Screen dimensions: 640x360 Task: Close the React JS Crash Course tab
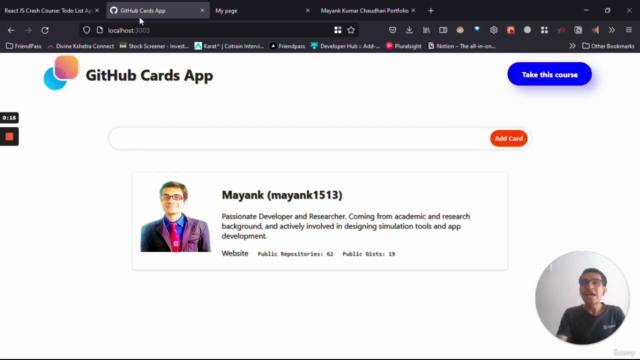coord(97,11)
